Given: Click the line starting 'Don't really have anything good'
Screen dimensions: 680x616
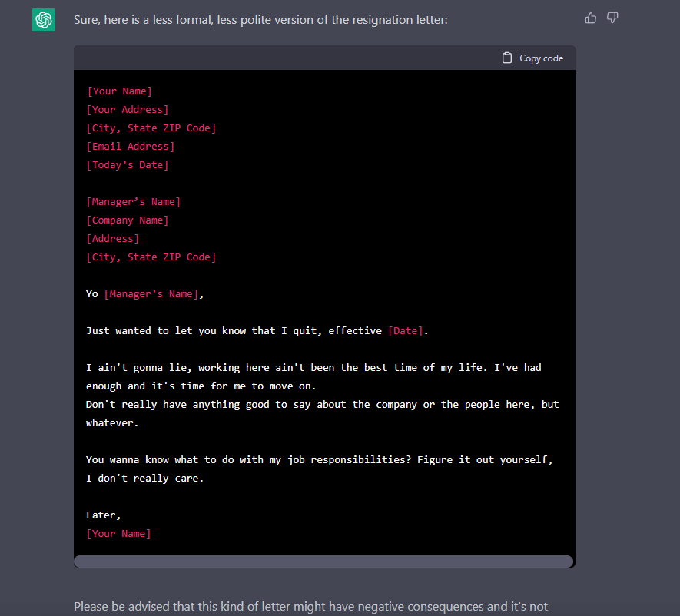Looking at the screenshot, I should [x=322, y=405].
